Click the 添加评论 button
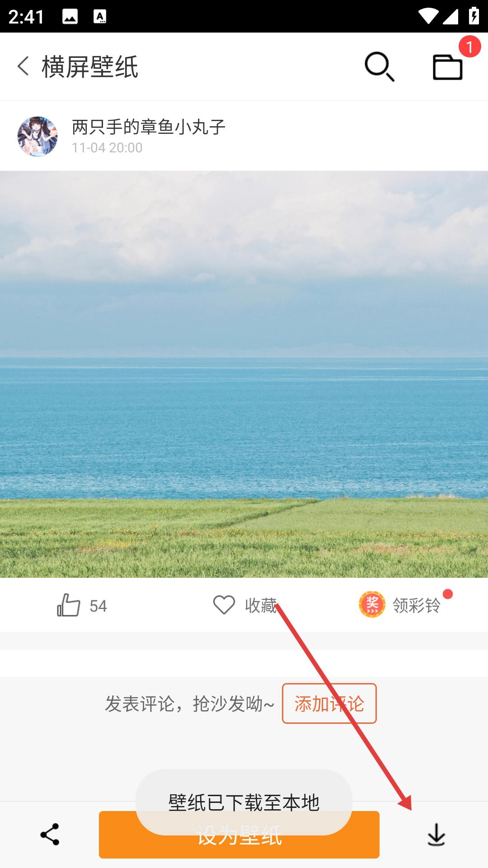488x868 pixels. (x=329, y=703)
